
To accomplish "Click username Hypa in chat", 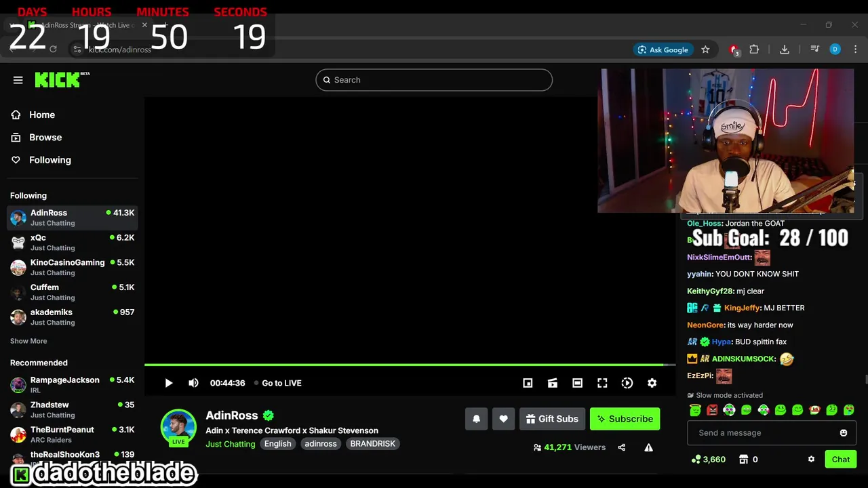I will (721, 342).
